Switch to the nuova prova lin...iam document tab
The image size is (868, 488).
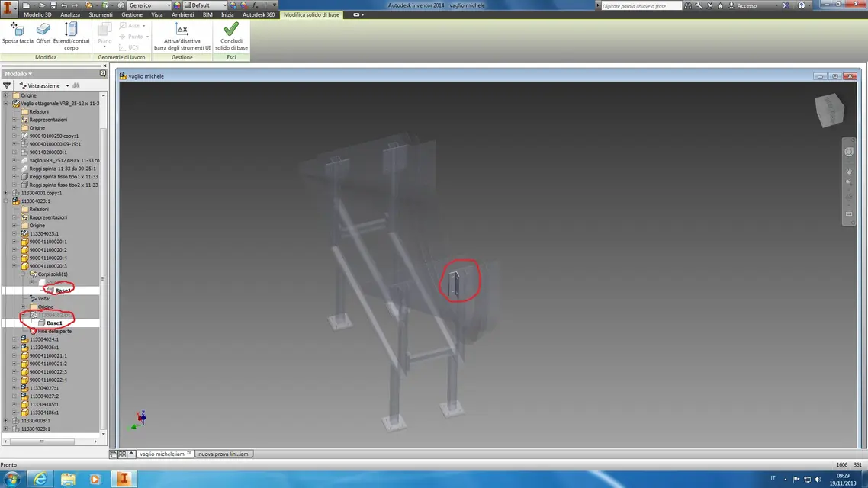tap(223, 454)
